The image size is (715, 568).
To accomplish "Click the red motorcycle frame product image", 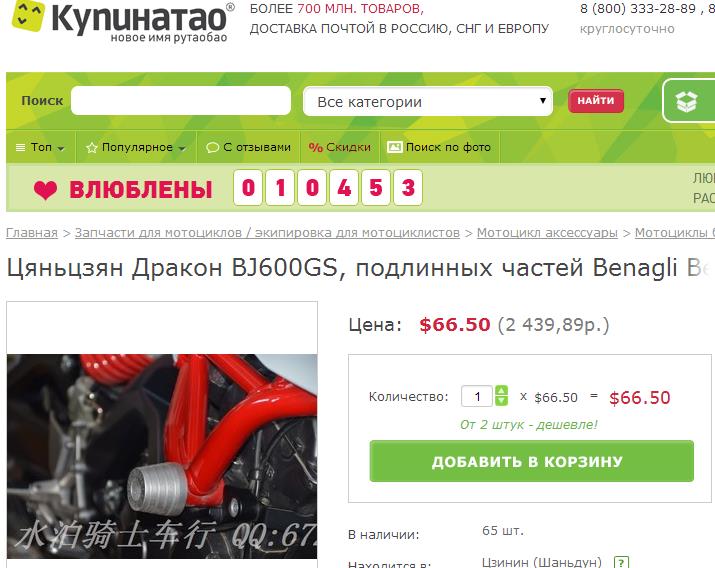I will [162, 456].
